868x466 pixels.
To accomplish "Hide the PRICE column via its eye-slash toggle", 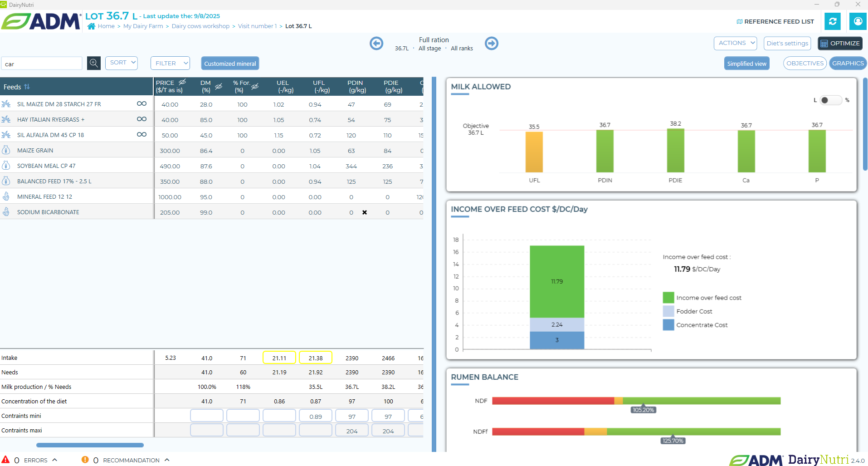I will [x=182, y=82].
